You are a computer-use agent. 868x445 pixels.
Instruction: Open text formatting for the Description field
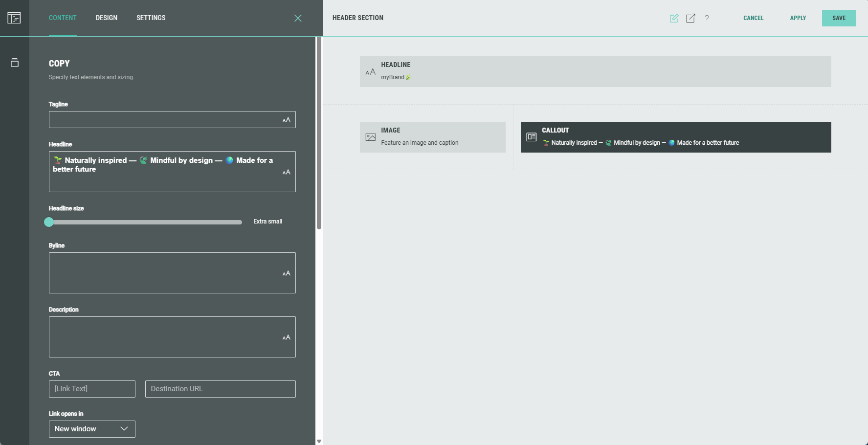tap(287, 337)
